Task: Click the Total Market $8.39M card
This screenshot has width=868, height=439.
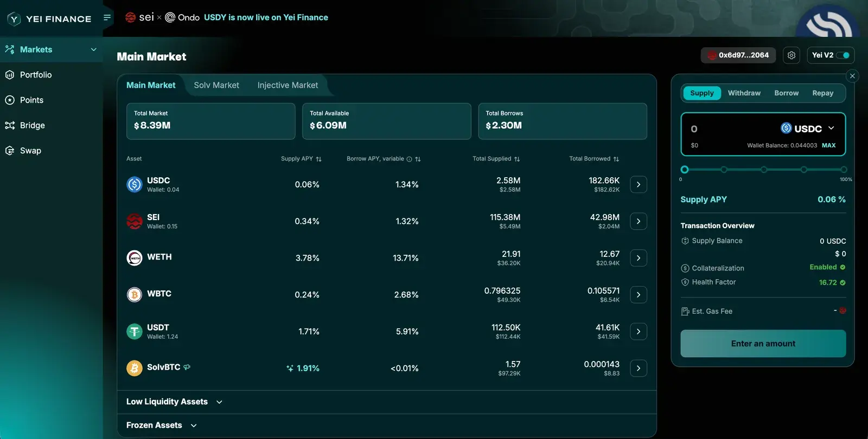Action: click(211, 121)
